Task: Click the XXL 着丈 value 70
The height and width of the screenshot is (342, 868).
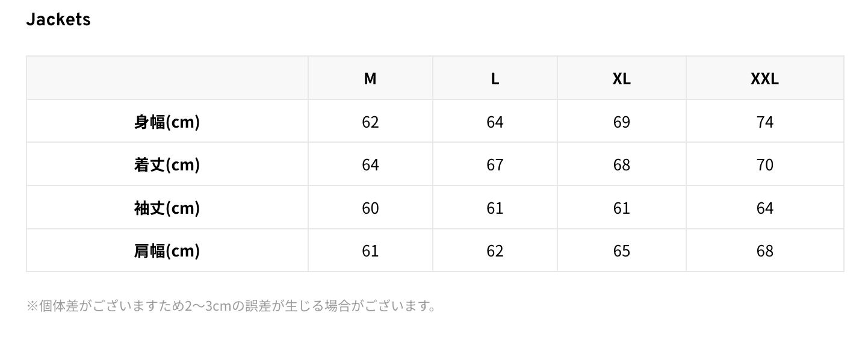Action: 764,164
